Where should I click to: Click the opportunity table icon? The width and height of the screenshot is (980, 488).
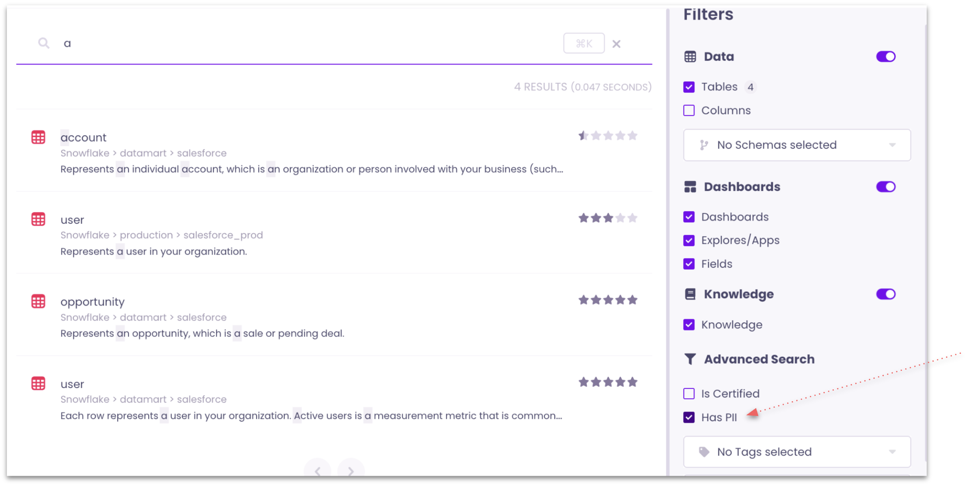[38, 301]
